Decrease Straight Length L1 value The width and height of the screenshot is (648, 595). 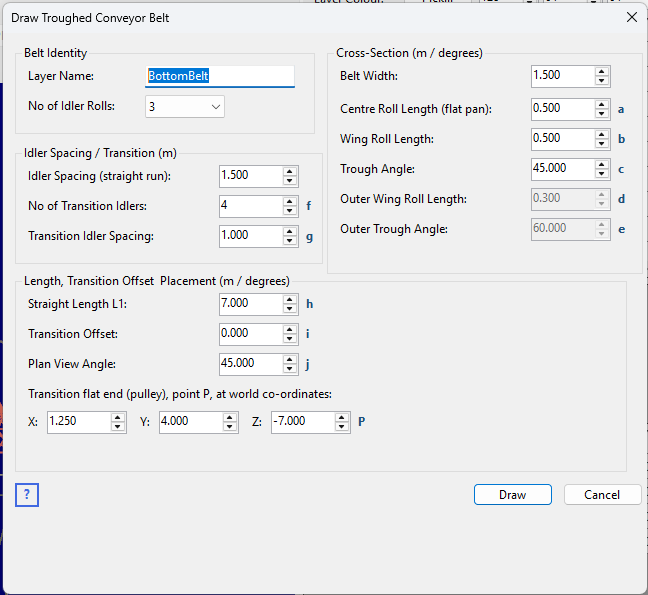(x=290, y=309)
